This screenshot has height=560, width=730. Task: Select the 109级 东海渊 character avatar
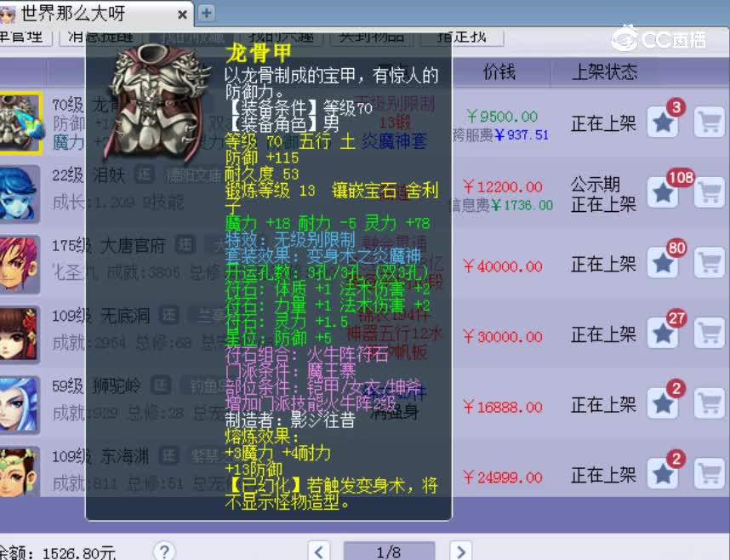(x=19, y=471)
